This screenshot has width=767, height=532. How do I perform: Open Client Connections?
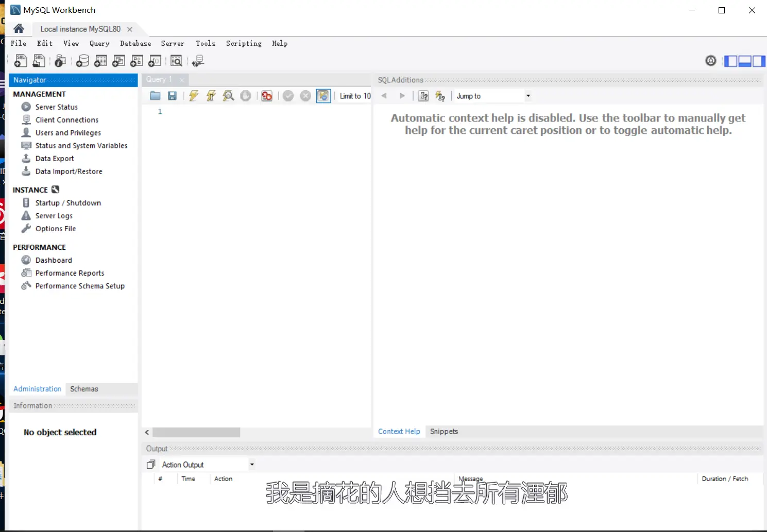[x=67, y=119]
